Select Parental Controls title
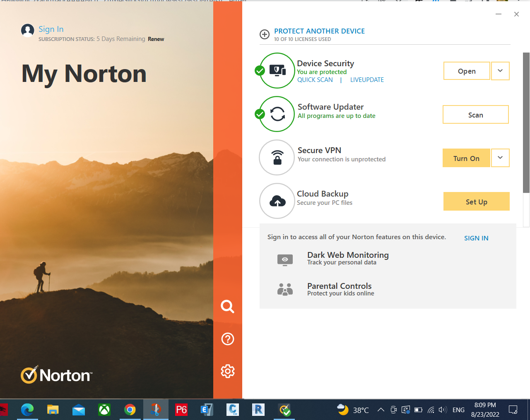Viewport: 530px width, 420px height. coord(339,286)
